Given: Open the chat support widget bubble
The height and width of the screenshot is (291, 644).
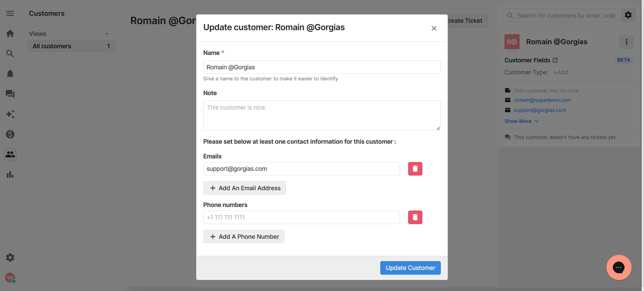Looking at the screenshot, I should [619, 267].
